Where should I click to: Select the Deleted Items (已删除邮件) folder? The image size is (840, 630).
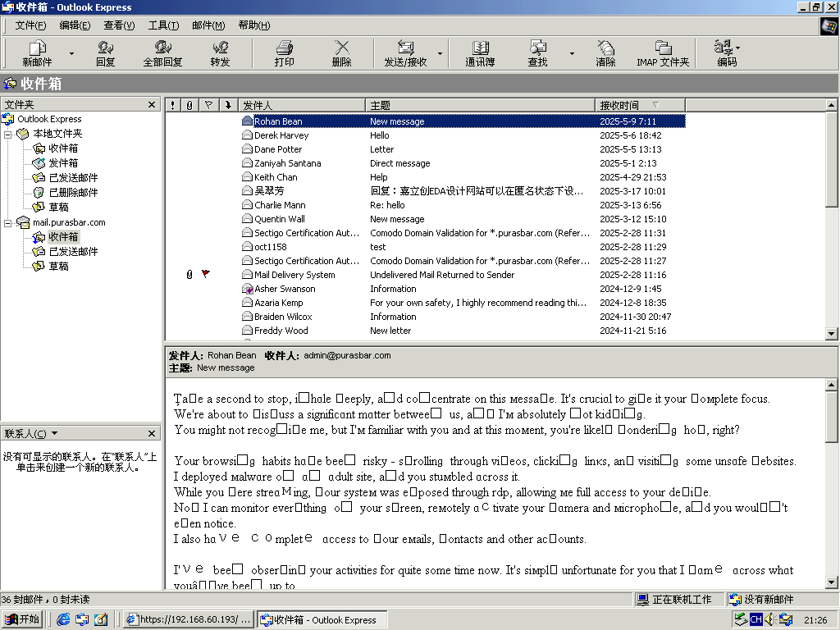73,193
